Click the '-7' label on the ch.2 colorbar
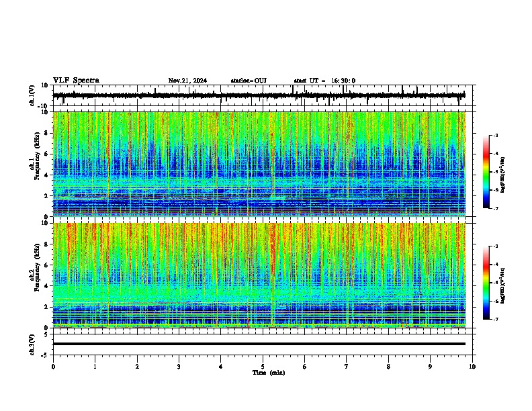Screen dimensions: 532x411 [495, 320]
